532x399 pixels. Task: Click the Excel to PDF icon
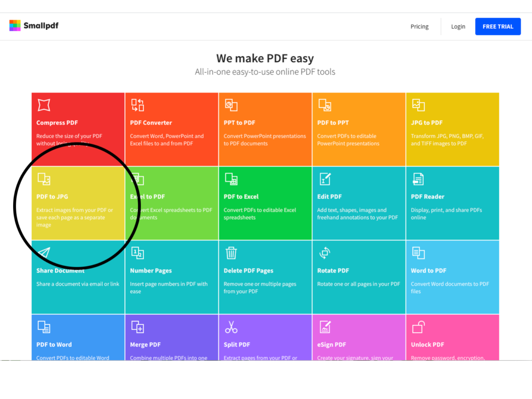[x=138, y=179]
